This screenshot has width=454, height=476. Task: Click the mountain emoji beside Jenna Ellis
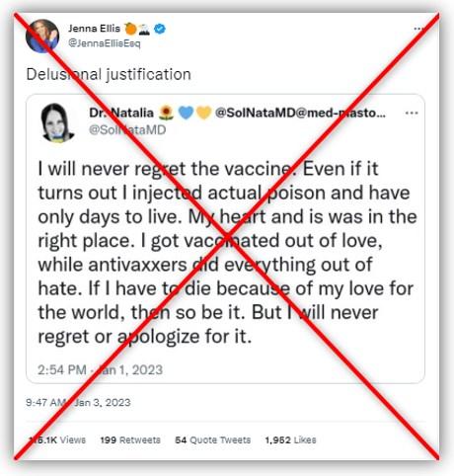(x=144, y=30)
